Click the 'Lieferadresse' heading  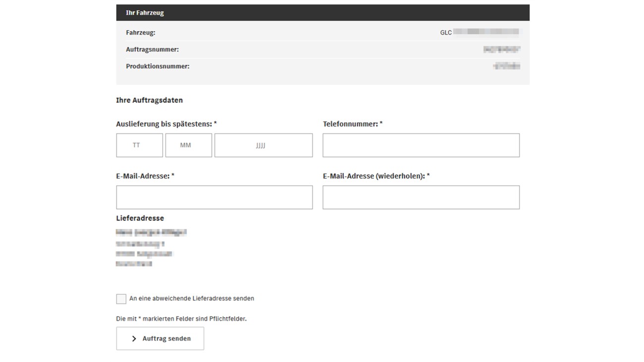click(140, 218)
